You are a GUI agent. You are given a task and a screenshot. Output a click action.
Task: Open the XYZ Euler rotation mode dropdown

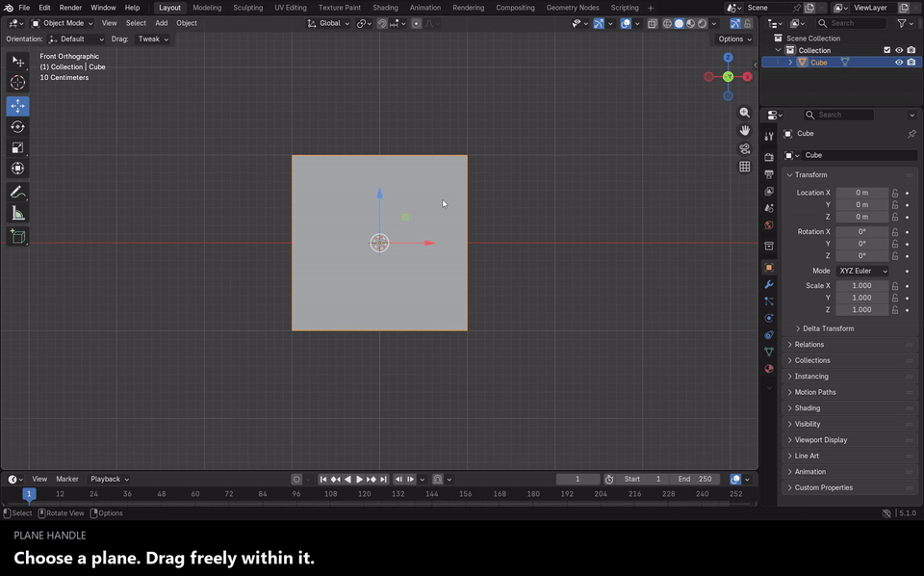pos(862,271)
